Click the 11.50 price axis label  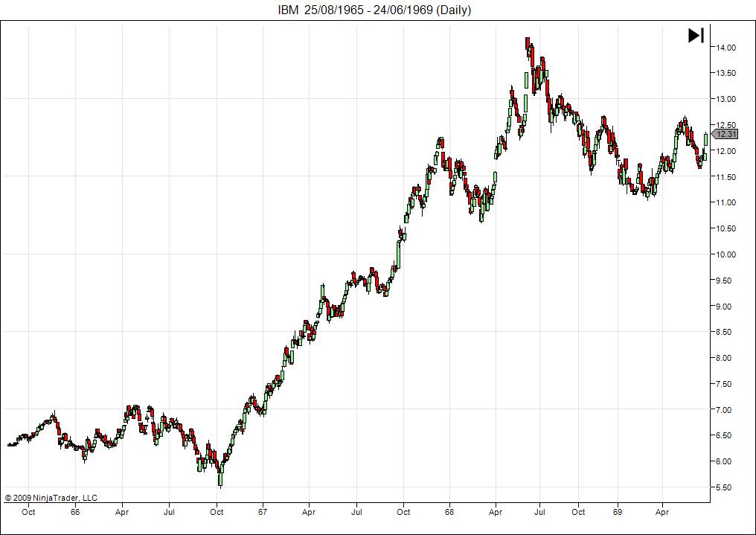726,177
